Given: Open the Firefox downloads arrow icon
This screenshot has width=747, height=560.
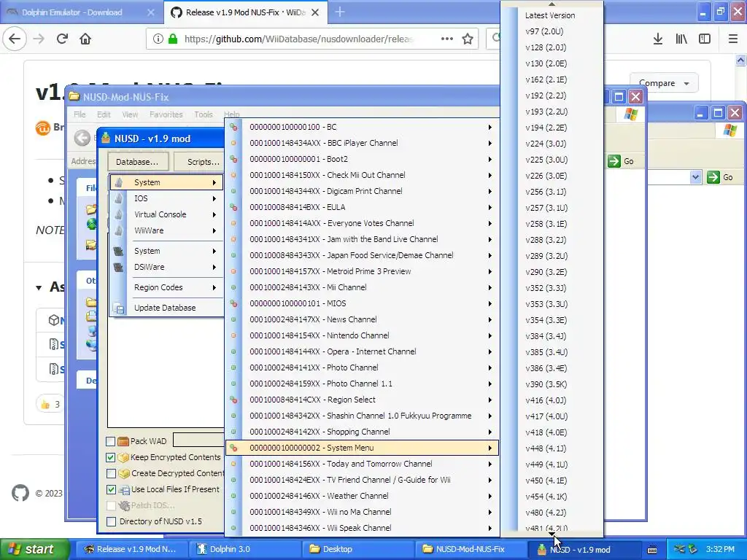Looking at the screenshot, I should click(657, 39).
